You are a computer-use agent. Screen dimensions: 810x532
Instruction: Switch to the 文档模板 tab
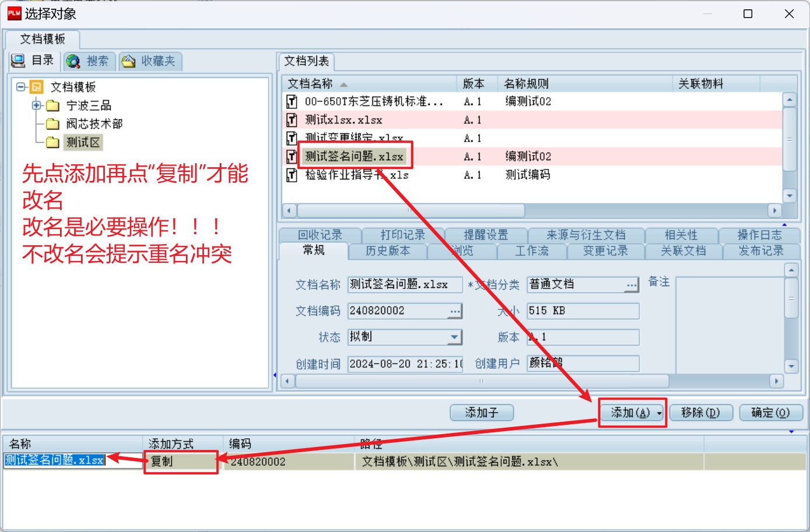43,39
